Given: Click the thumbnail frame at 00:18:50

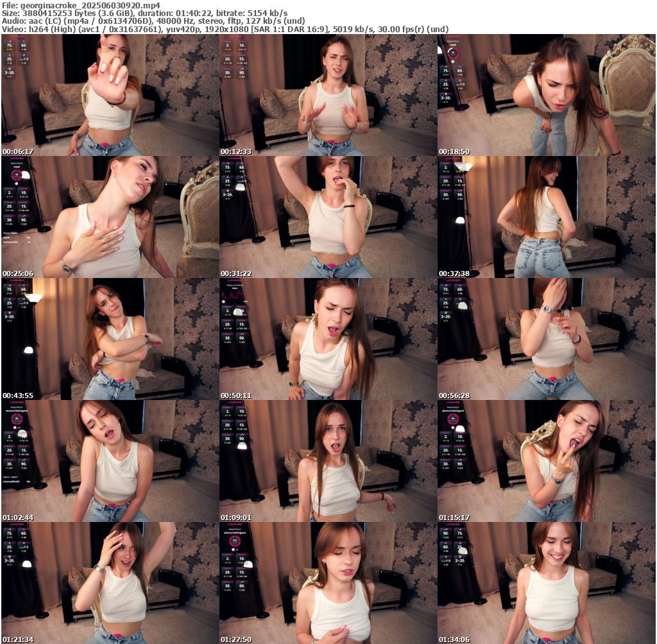Looking at the screenshot, I should (546, 95).
